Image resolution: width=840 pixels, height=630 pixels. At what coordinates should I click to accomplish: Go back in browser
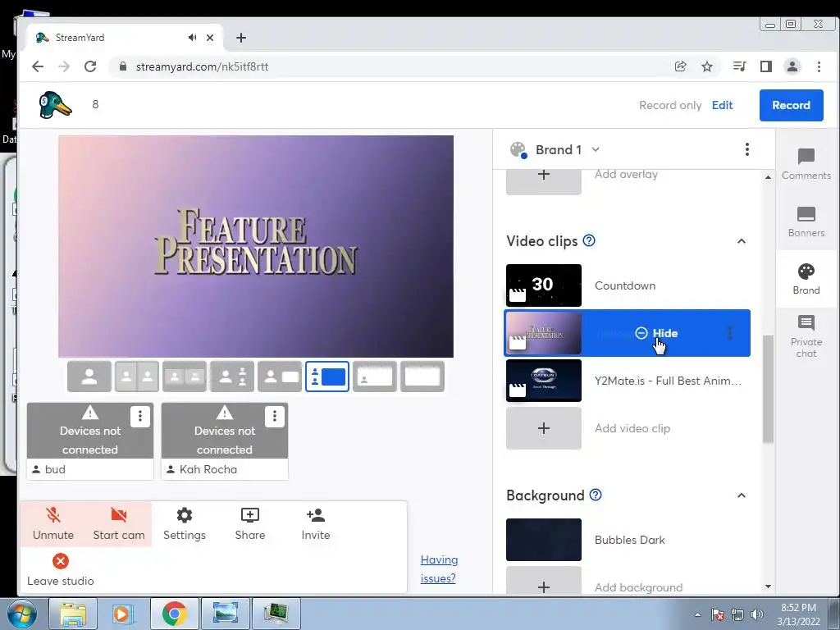[x=38, y=66]
